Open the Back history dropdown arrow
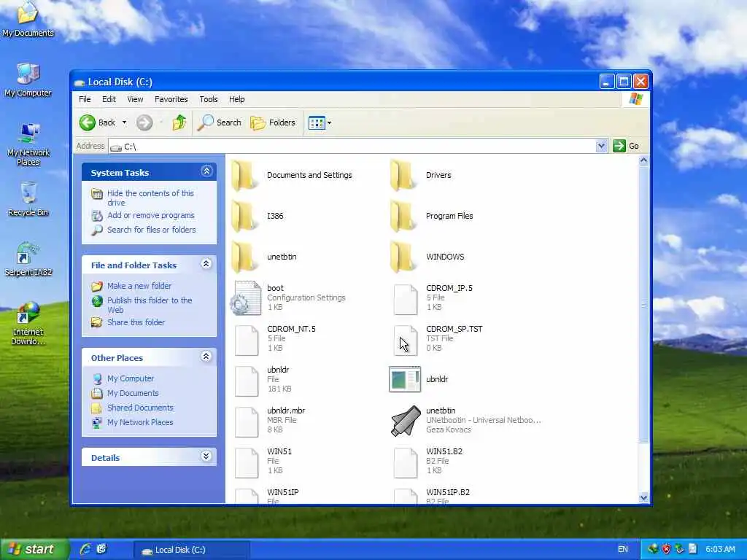The height and width of the screenshot is (560, 747). [x=124, y=122]
